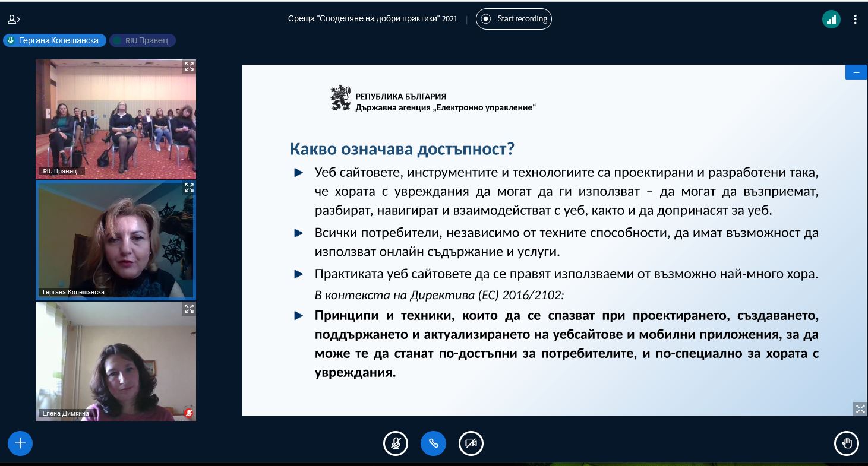868x466 pixels.
Task: Click the text Държавна агенция „Електронно управление“
Action: 446,107
